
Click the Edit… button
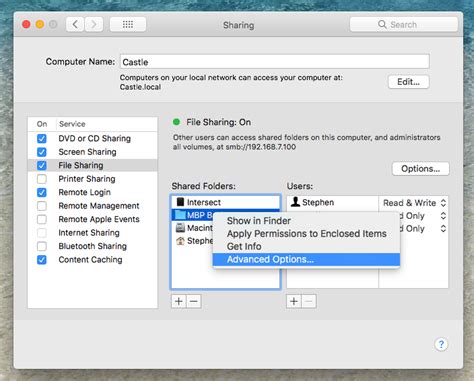coord(408,82)
